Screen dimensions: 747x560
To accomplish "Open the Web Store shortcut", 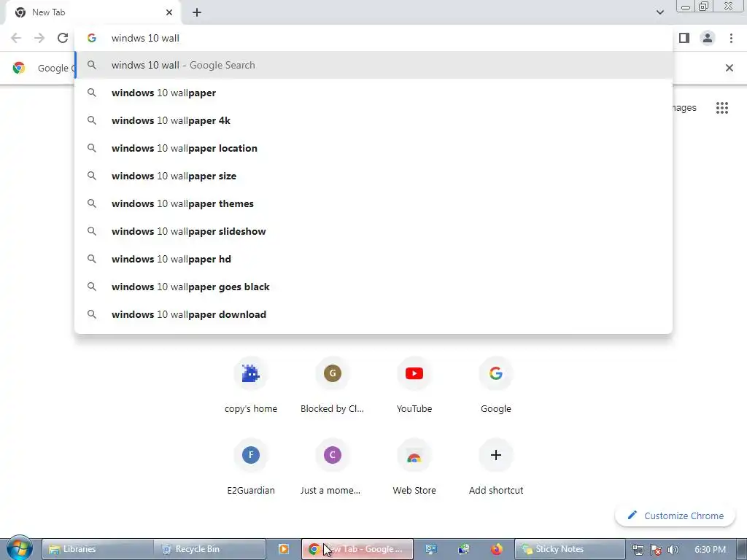I will [414, 467].
